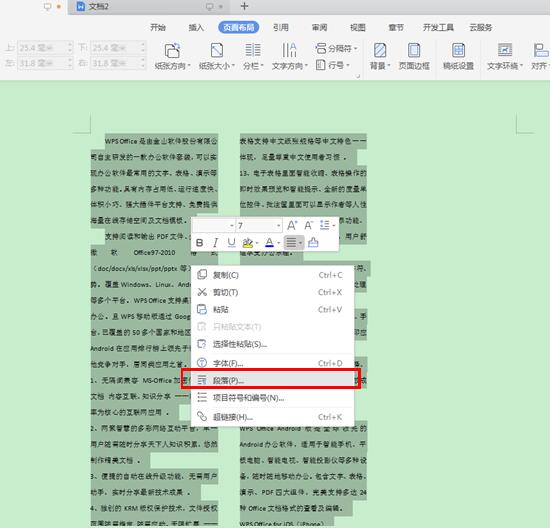Expand the font size 7 dropdown
550x528 pixels.
278,226
